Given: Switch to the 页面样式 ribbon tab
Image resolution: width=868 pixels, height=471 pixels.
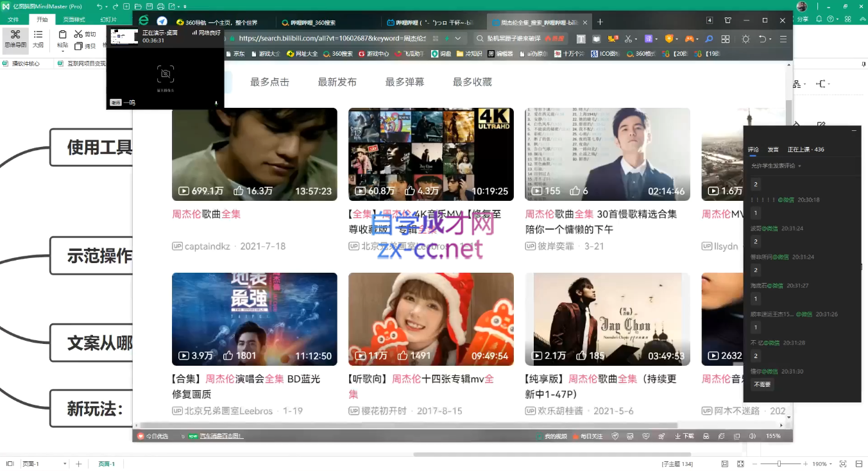Looking at the screenshot, I should pyautogui.click(x=74, y=20).
